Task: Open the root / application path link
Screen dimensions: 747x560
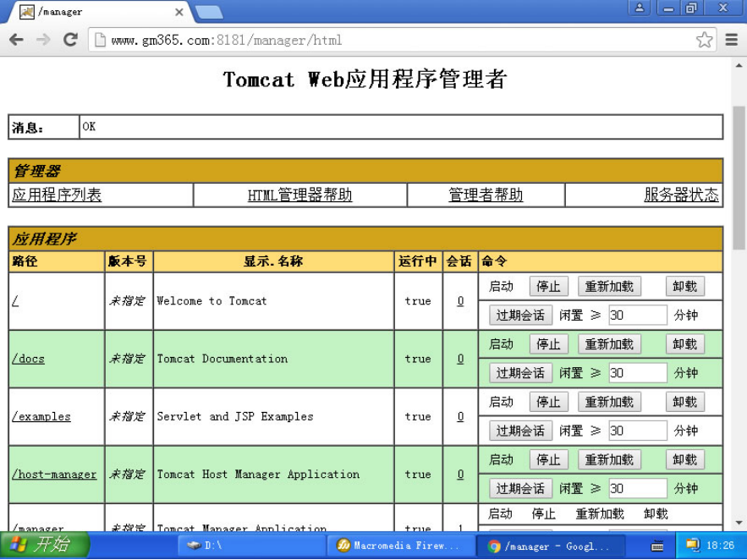Action: pos(15,301)
